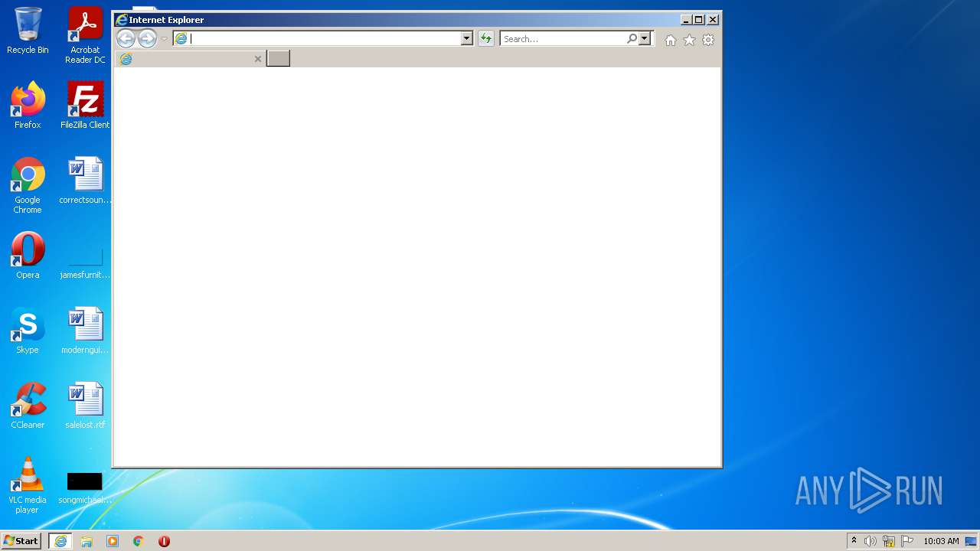
Task: Click the IE icon in the title bar
Action: (x=122, y=20)
